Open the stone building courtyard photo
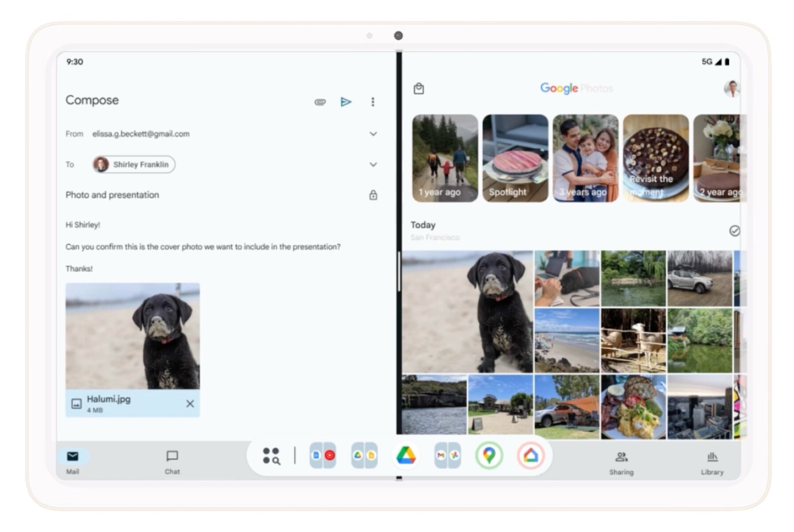The image size is (794, 532). tap(501, 404)
